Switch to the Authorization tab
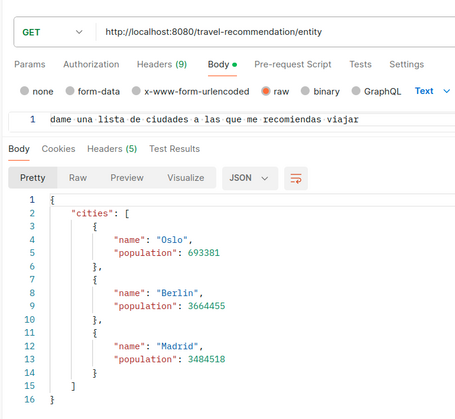This screenshot has height=419, width=455. click(x=91, y=64)
